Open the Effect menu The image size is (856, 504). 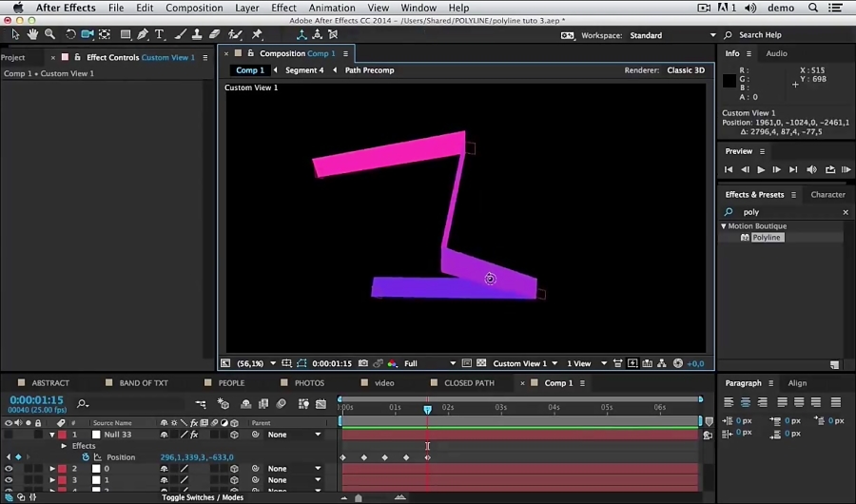tap(283, 8)
